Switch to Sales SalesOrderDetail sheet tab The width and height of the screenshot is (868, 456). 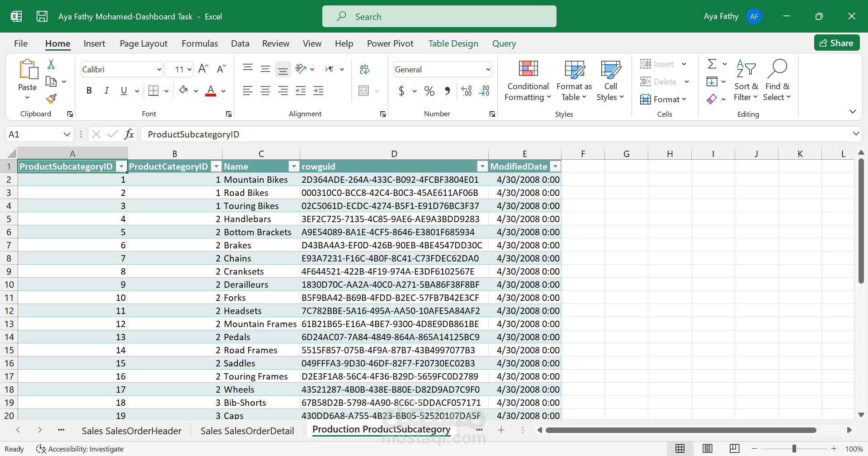click(247, 431)
